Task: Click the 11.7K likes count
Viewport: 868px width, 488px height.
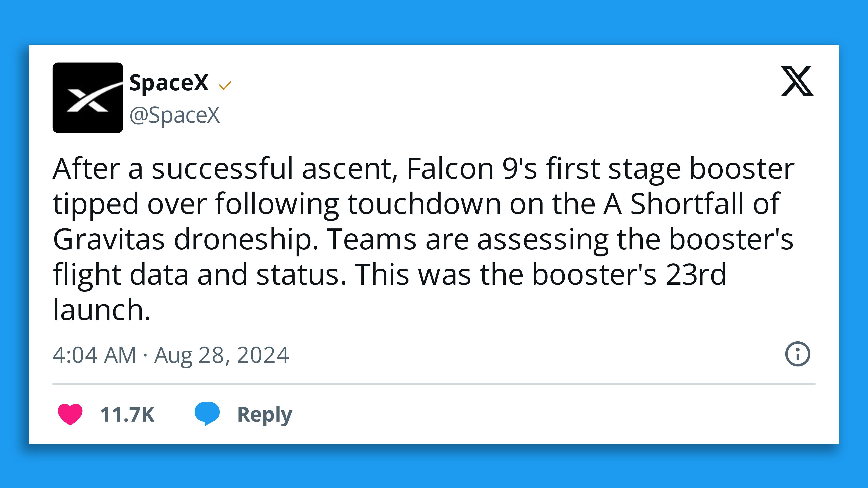Action: (127, 414)
